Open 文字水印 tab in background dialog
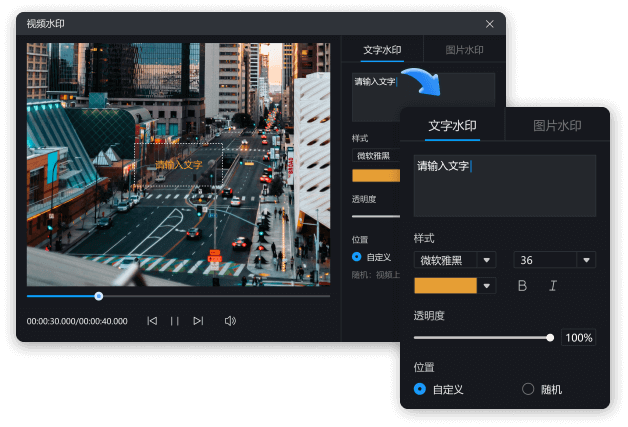Viewport: 628px width, 427px height. pyautogui.click(x=382, y=50)
